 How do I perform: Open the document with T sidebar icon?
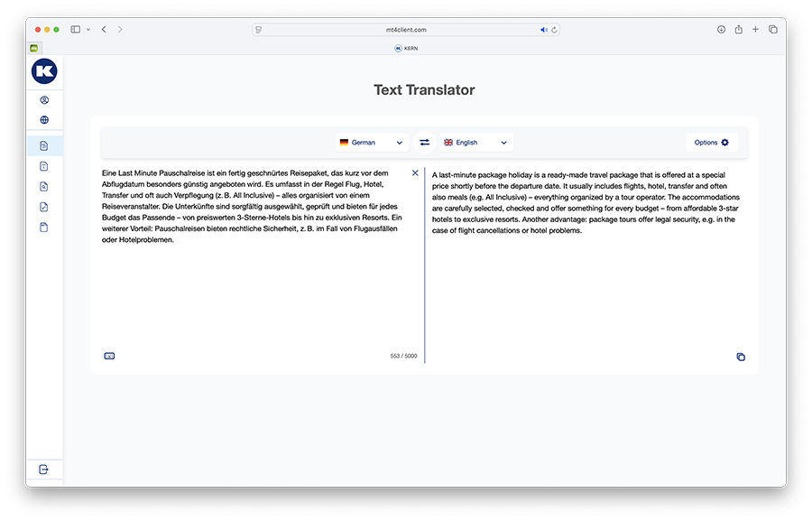tap(44, 166)
